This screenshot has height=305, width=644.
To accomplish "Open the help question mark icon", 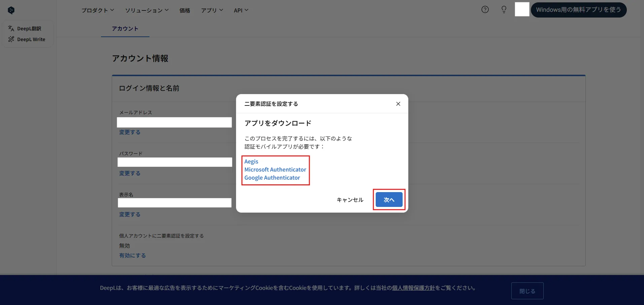I will (x=485, y=9).
